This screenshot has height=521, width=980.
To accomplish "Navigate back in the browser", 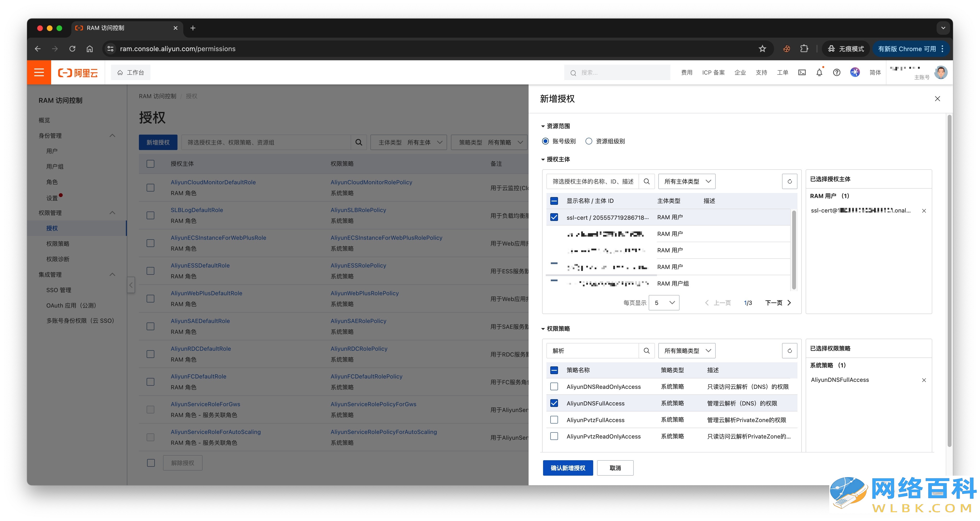I will pos(38,49).
